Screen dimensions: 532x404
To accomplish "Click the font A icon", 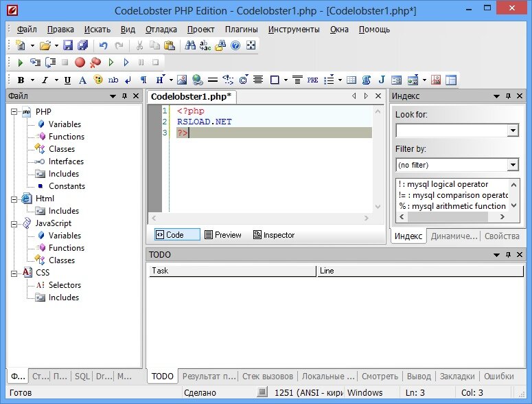I will (x=82, y=80).
